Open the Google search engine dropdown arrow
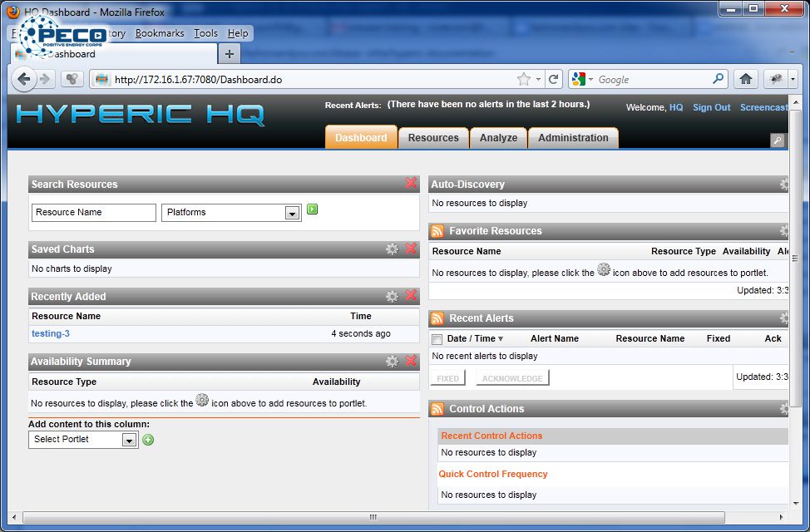810x532 pixels. tap(591, 80)
